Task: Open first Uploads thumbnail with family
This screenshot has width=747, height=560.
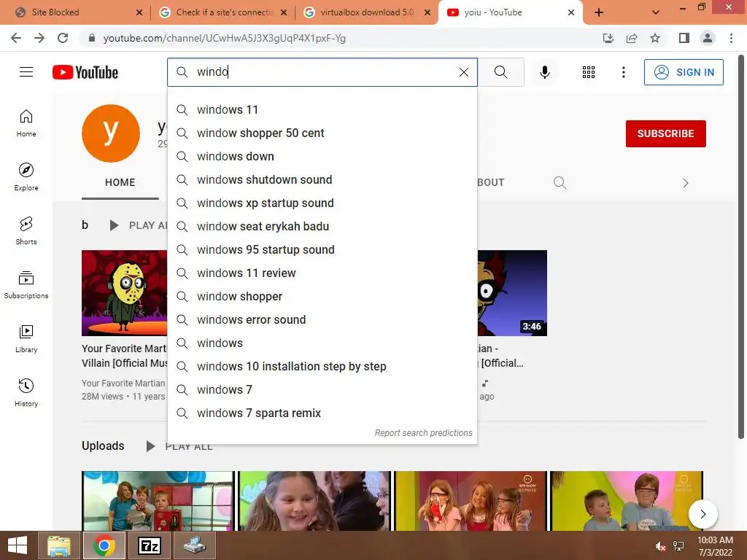Action: click(x=158, y=501)
